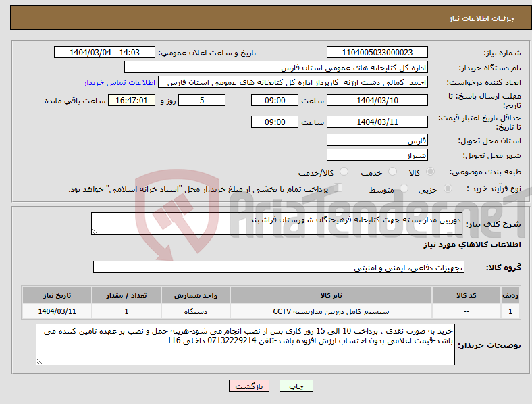Toggle the اسناد خزانه اسلامی payment checkbox
This screenshot has height=404, width=532.
pos(338,187)
